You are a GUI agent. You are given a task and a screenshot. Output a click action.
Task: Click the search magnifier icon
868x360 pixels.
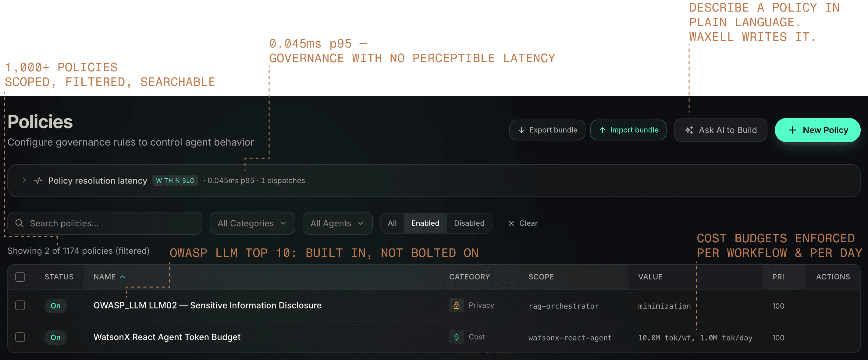20,223
